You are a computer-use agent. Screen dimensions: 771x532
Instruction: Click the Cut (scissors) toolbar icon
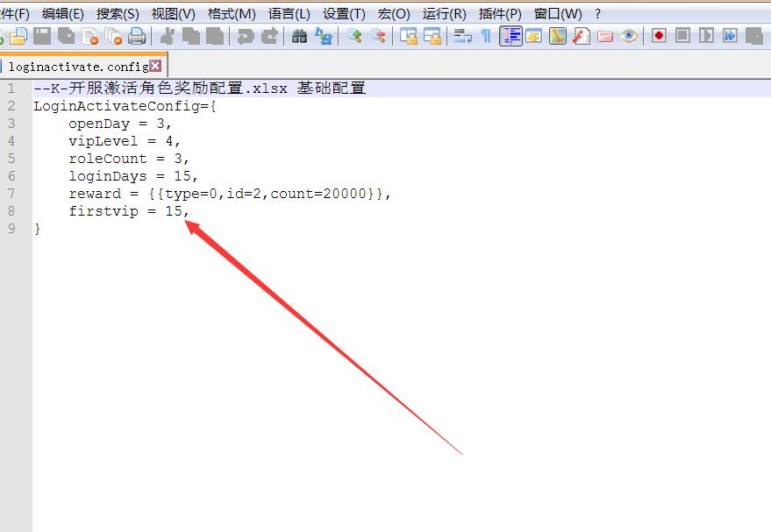(167, 36)
